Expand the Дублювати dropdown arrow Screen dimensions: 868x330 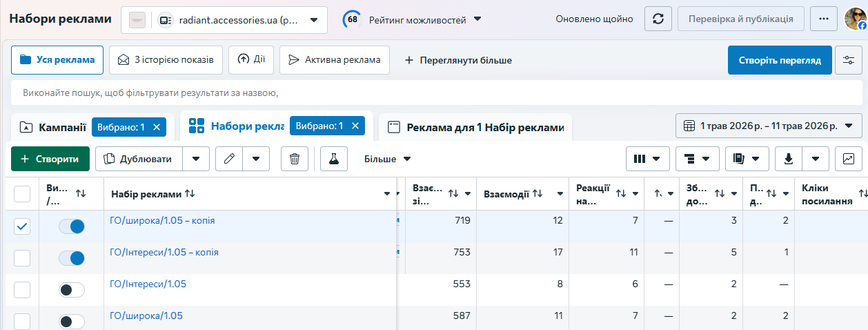(x=196, y=159)
